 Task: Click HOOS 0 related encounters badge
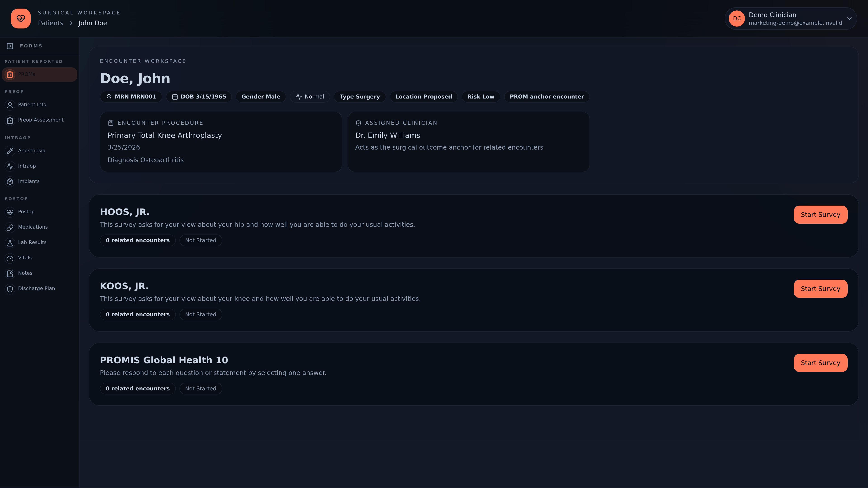tap(137, 240)
